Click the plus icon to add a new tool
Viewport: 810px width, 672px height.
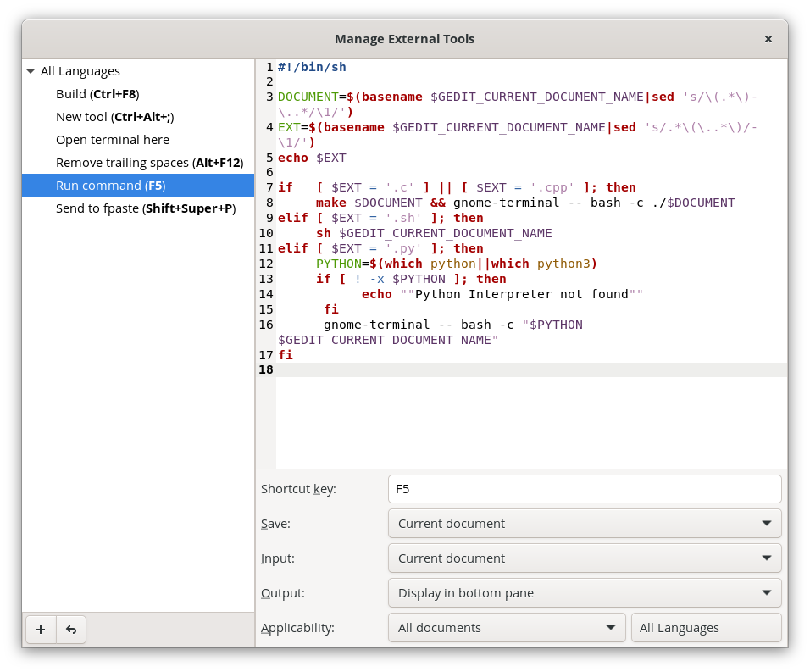tap(41, 629)
